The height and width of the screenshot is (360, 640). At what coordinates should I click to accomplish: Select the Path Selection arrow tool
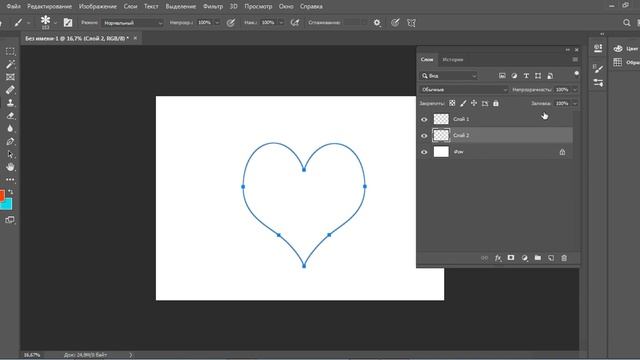click(10, 154)
